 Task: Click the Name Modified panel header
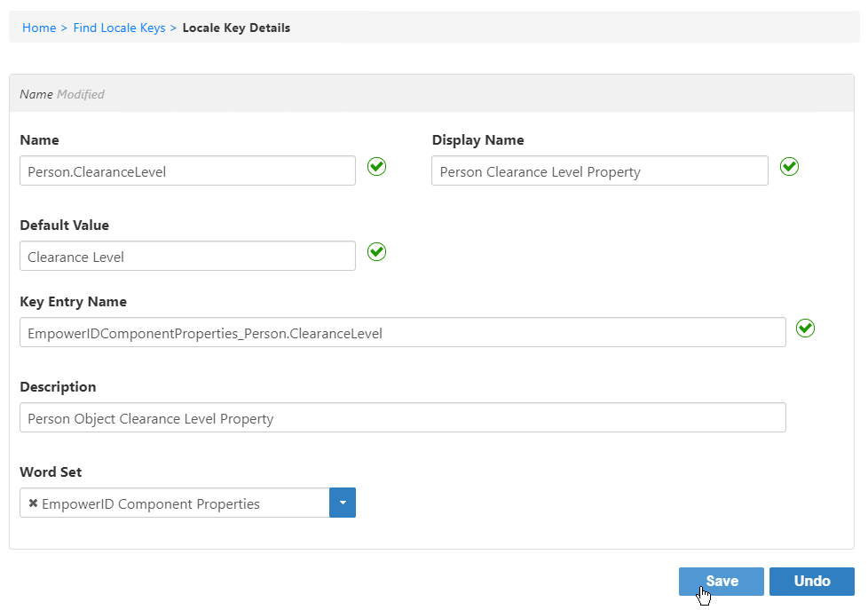click(x=62, y=93)
